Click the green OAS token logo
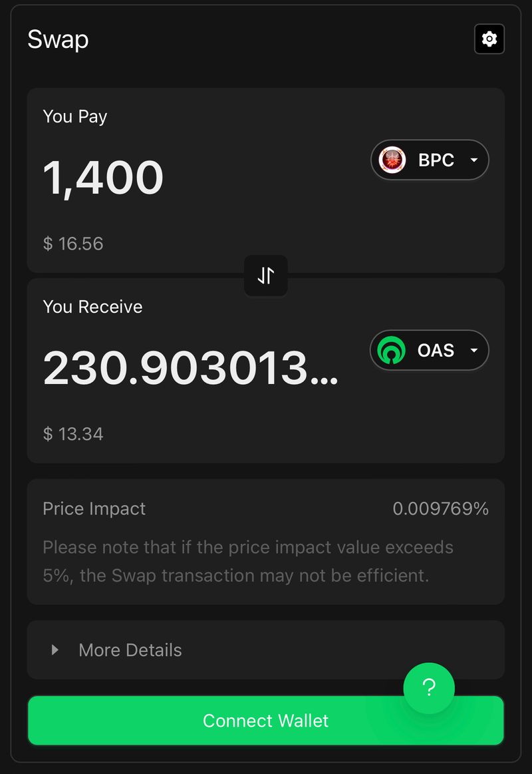 391,350
